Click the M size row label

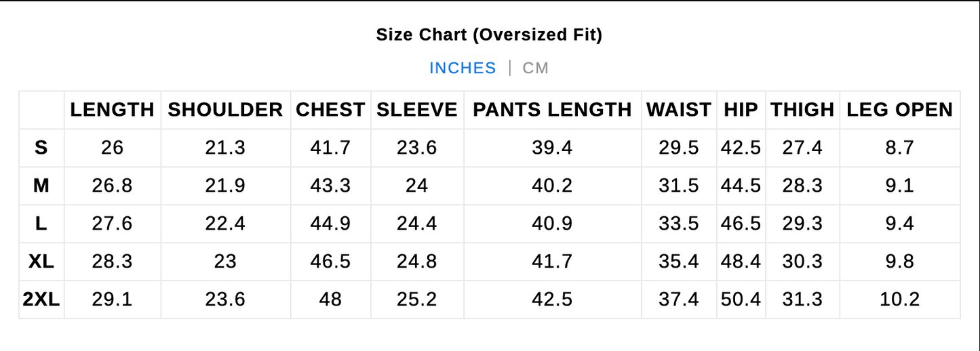[41, 186]
